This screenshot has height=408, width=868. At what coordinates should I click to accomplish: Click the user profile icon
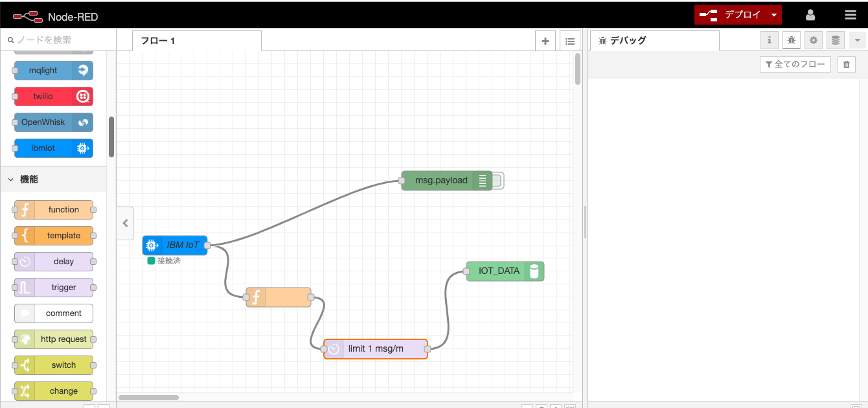coord(810,14)
